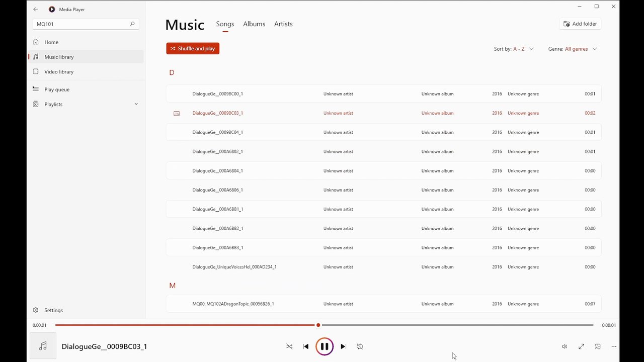This screenshot has width=644, height=362.
Task: Click the 00:07 duration of the MQ00 song
Action: (590, 304)
